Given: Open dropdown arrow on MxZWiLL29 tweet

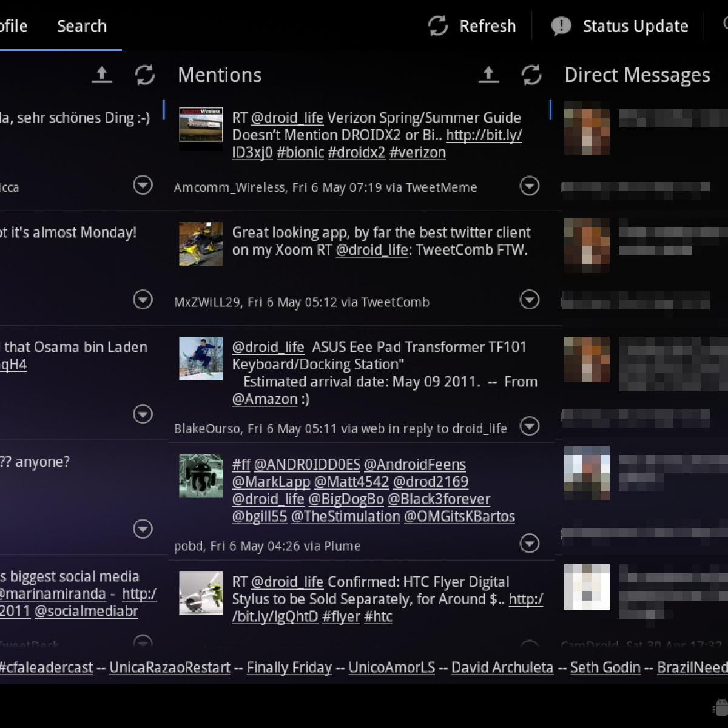Looking at the screenshot, I should point(530,300).
